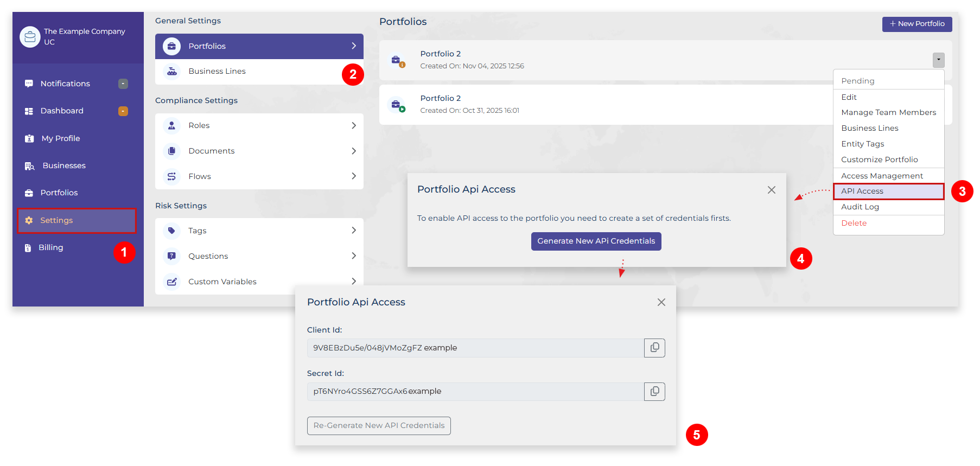Click the pending Portfolio 2 briefcase icon
Viewport: 980px width, 466px height.
[x=398, y=60]
